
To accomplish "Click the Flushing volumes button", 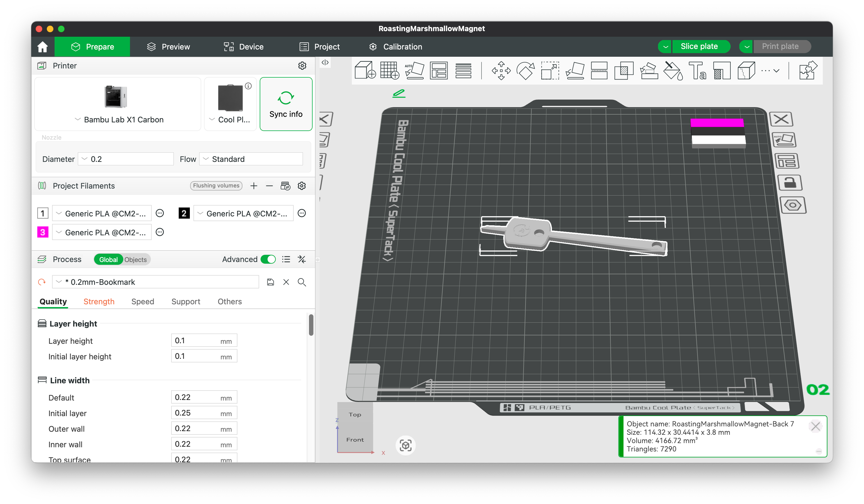I will [216, 186].
